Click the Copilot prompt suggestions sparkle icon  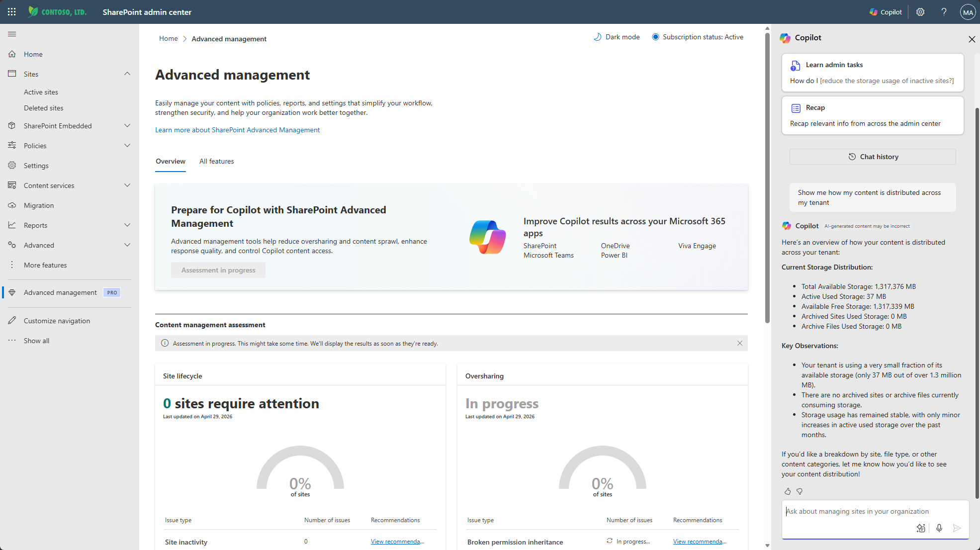pos(921,528)
